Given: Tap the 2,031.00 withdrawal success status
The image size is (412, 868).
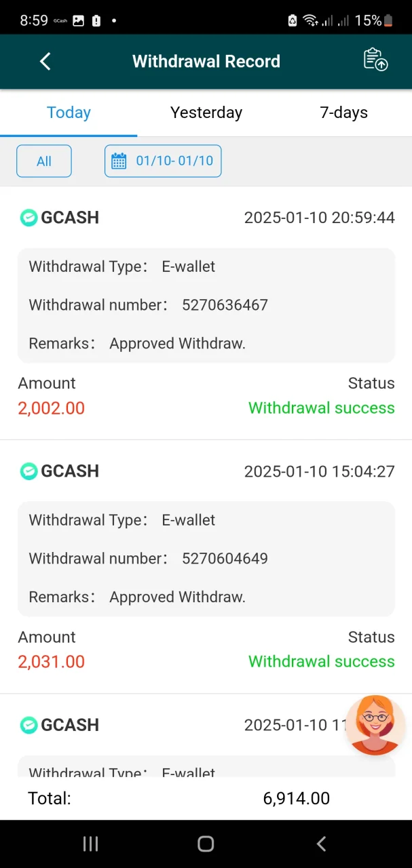Looking at the screenshot, I should 322,662.
